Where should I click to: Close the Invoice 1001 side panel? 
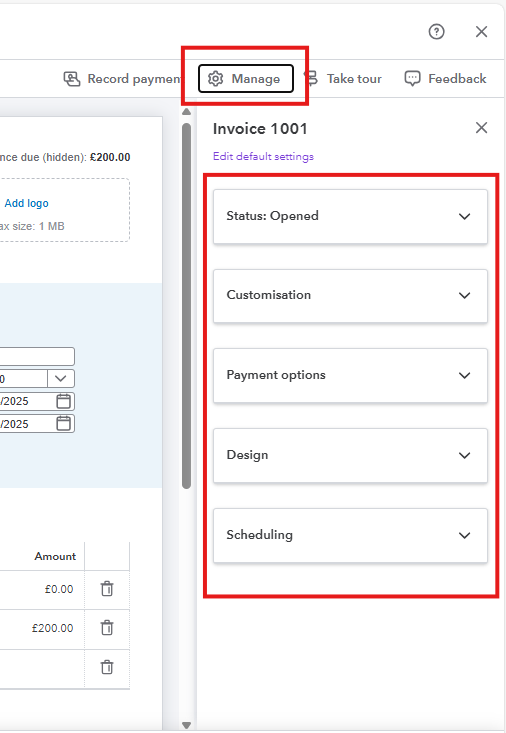pos(481,128)
